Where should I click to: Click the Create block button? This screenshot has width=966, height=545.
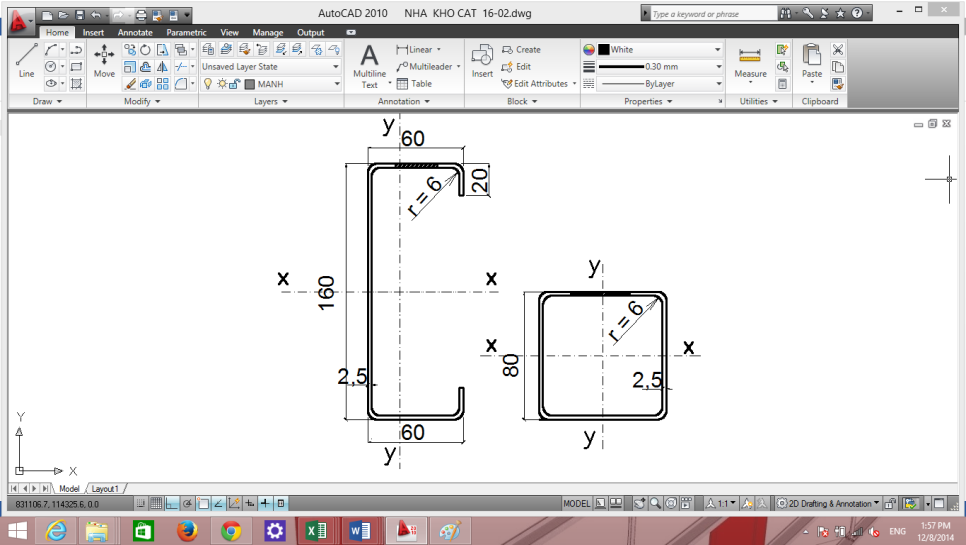[x=521, y=49]
